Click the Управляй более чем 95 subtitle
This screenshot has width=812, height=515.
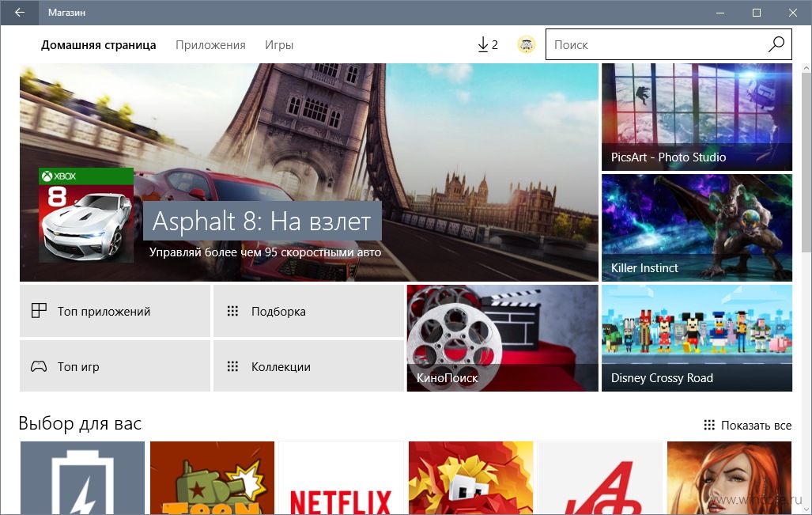[x=265, y=252]
